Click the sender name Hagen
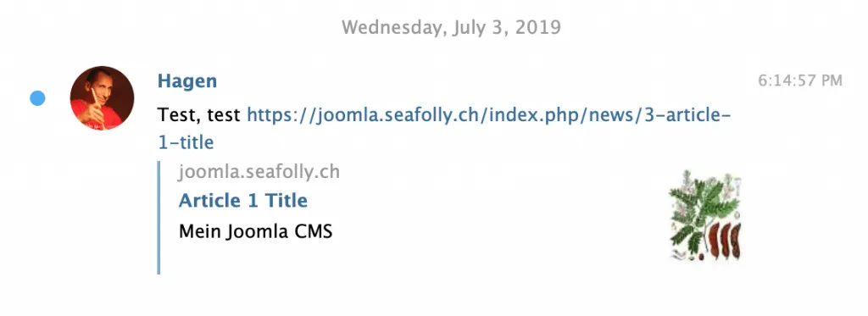Image resolution: width=868 pixels, height=316 pixels. (x=187, y=81)
